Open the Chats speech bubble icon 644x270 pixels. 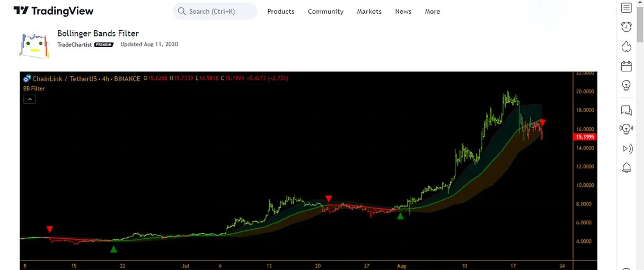tap(627, 110)
